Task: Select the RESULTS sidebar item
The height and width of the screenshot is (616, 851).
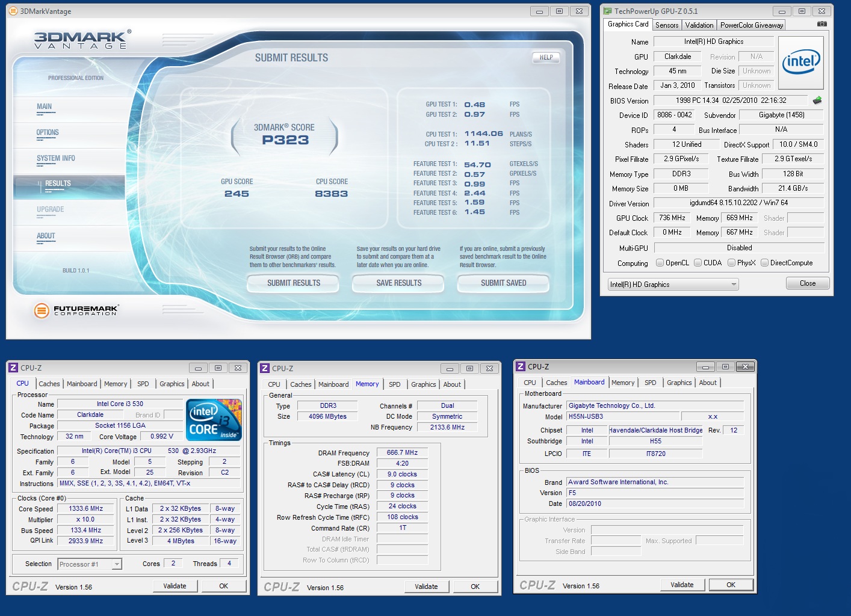Action: click(69, 187)
